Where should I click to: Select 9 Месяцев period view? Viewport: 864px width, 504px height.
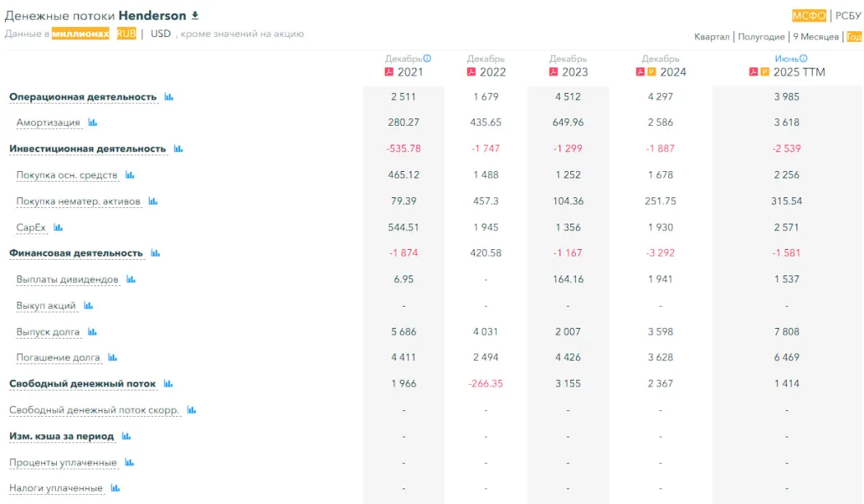tap(815, 37)
